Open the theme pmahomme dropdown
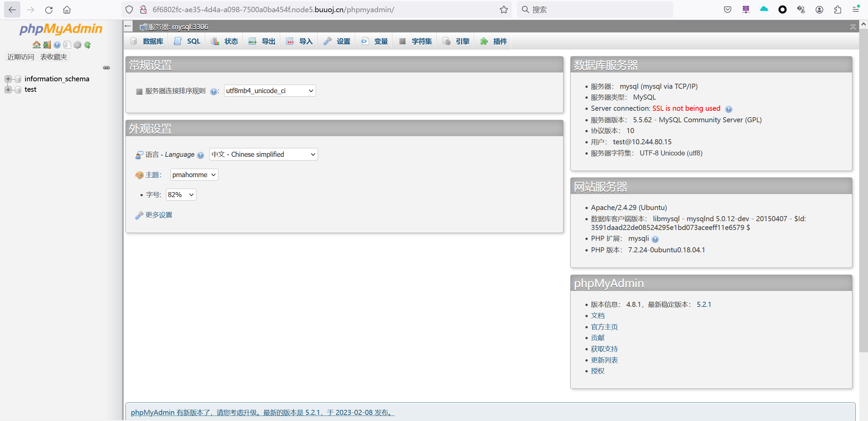This screenshot has width=868, height=421. coord(194,175)
